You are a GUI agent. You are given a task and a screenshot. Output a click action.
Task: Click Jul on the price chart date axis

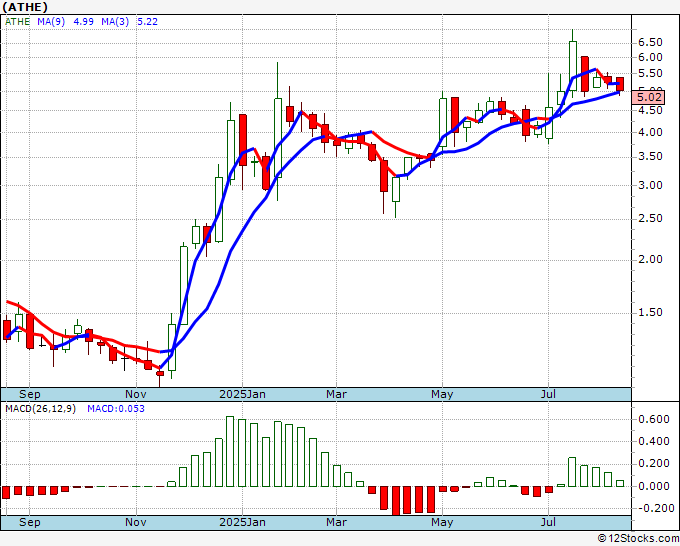pos(549,394)
